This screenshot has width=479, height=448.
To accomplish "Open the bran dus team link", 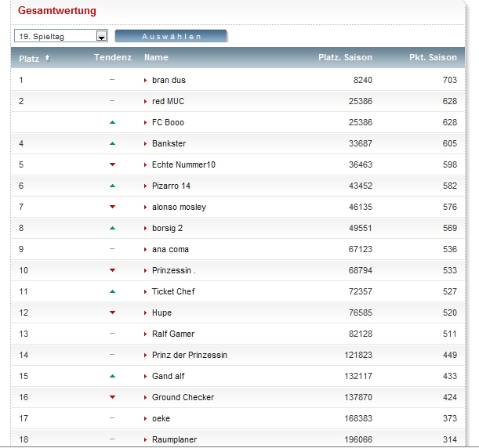I will pos(169,80).
